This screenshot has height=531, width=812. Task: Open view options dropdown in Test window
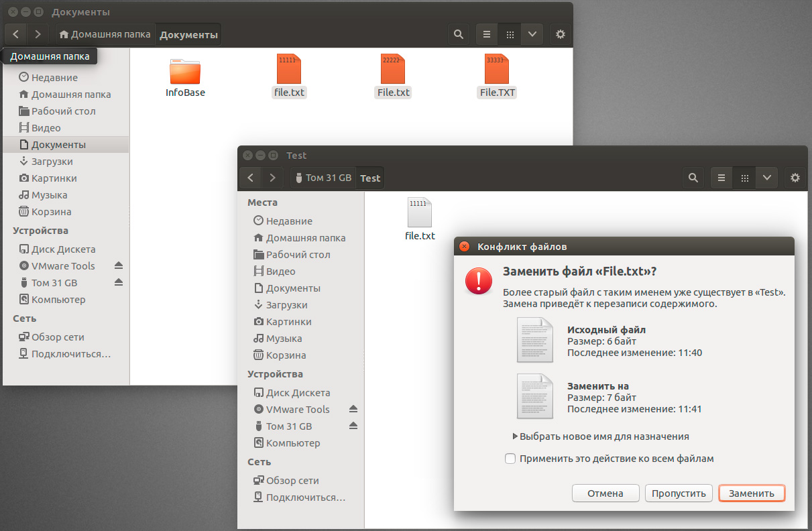click(766, 178)
